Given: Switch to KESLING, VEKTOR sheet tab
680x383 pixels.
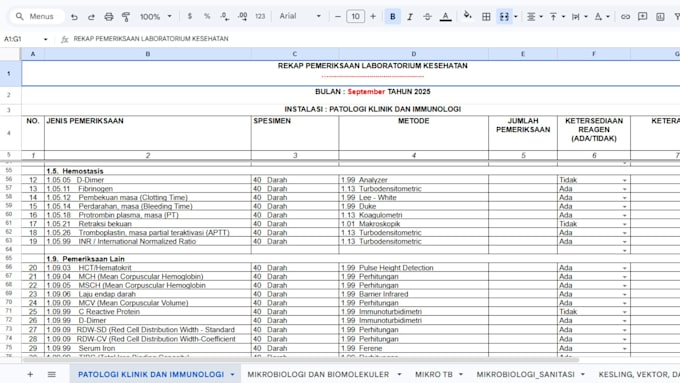Looking at the screenshot, I should point(639,374).
